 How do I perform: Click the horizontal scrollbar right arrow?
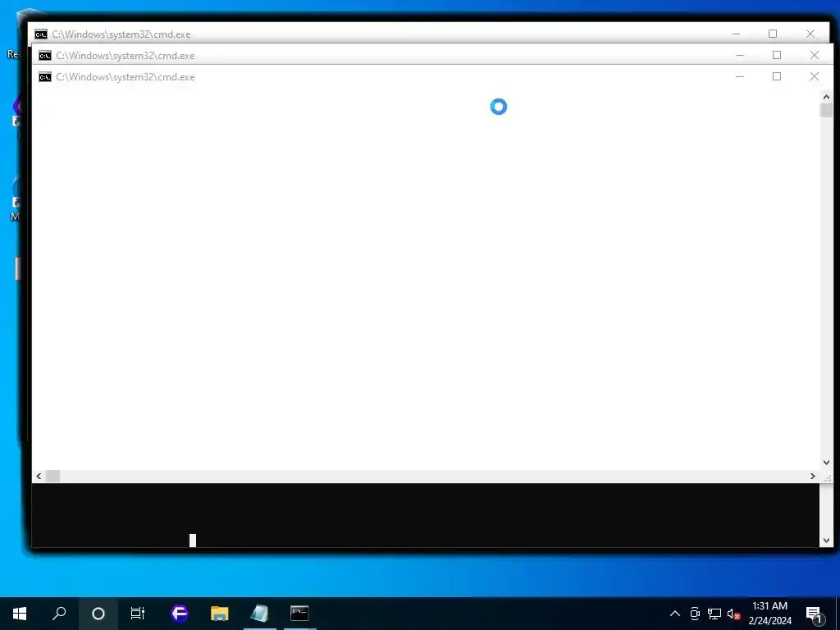click(813, 477)
